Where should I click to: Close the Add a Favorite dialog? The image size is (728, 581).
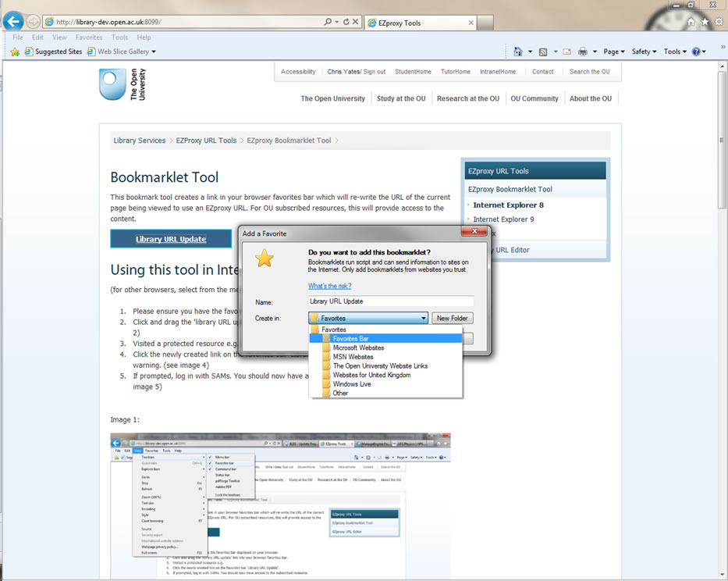pos(474,231)
